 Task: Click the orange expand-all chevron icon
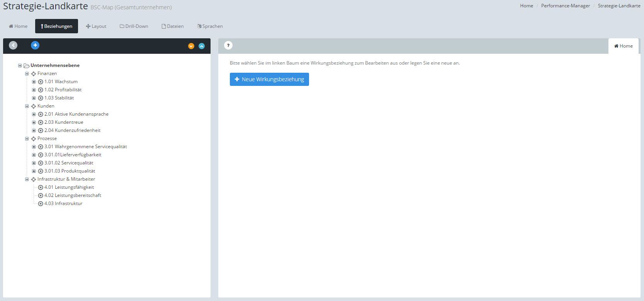click(x=191, y=46)
